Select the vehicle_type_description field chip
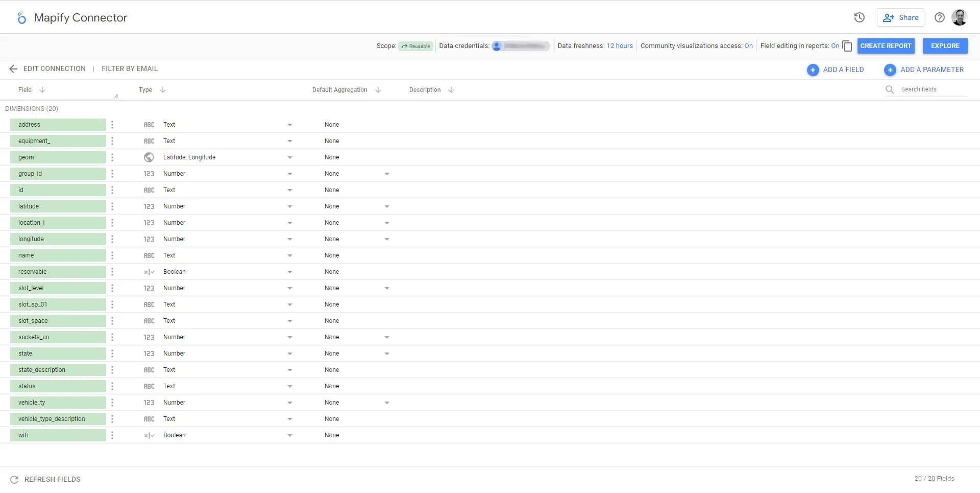The width and height of the screenshot is (980, 493). [x=58, y=419]
